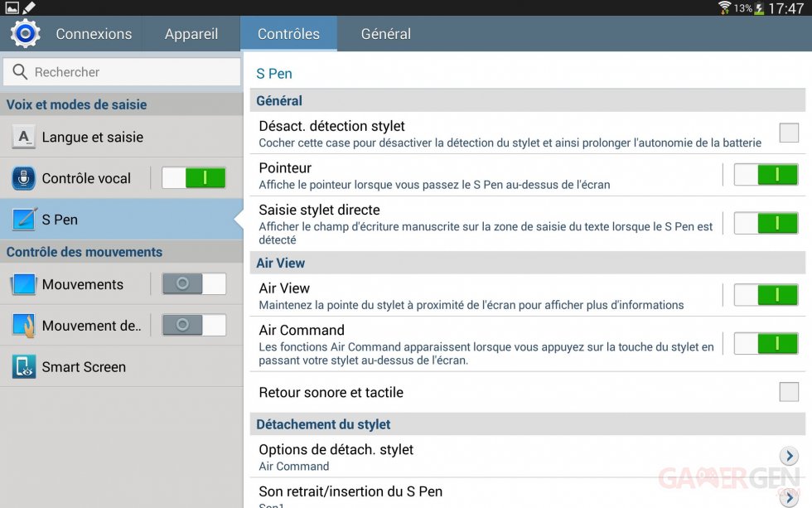Disable the Pointeur toggle

pos(766,174)
